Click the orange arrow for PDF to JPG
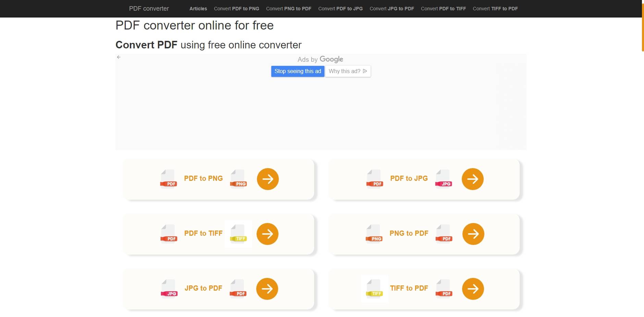This screenshot has height=317, width=644. (472, 179)
